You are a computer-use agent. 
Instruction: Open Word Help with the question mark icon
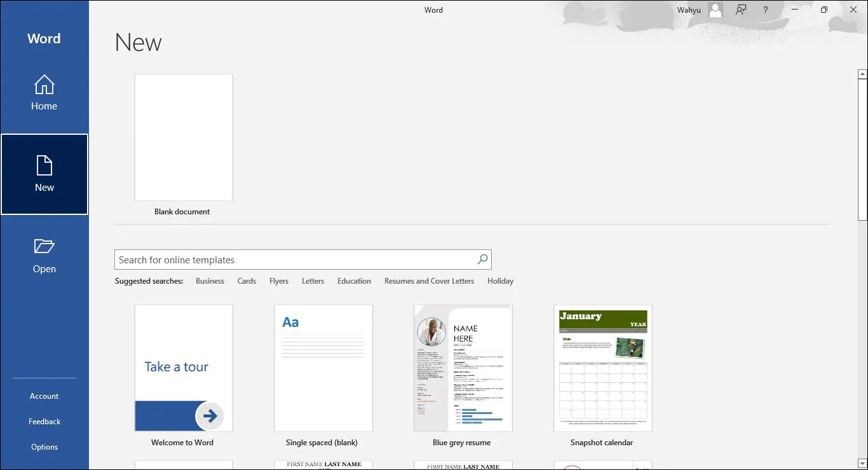coord(765,10)
